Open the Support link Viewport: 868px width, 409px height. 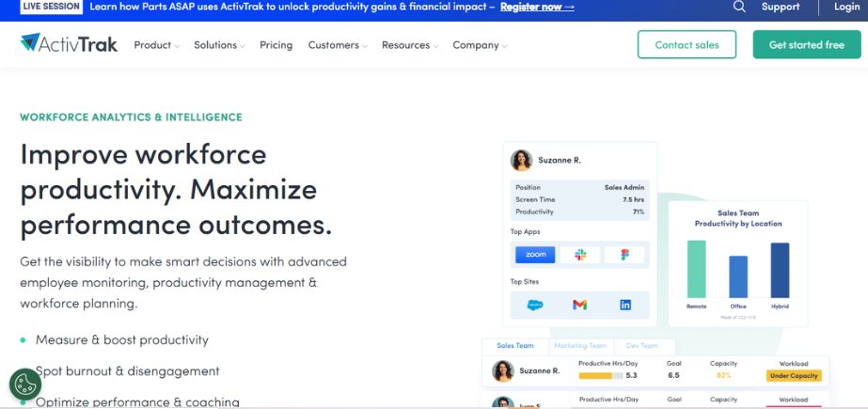[781, 7]
